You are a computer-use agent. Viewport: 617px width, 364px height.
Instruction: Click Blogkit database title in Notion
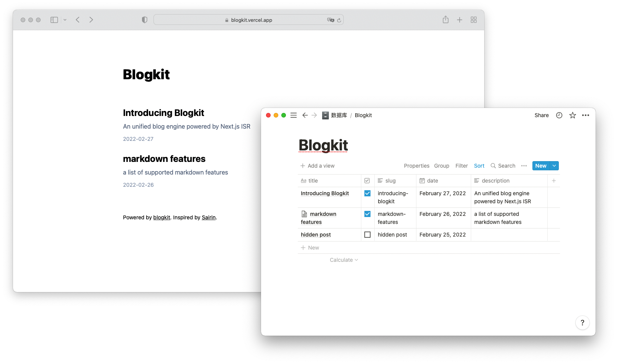[x=323, y=145]
